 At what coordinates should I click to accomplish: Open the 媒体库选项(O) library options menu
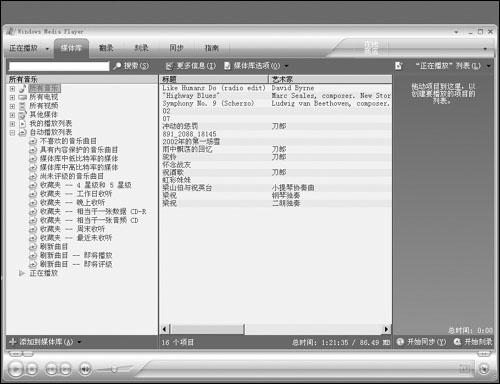tap(256, 66)
